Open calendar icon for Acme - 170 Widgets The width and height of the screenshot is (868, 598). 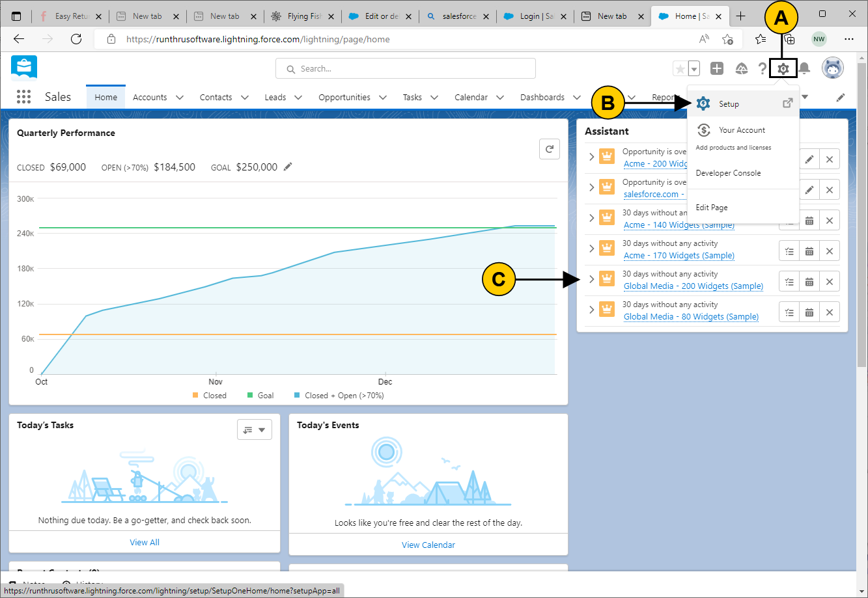pos(809,251)
